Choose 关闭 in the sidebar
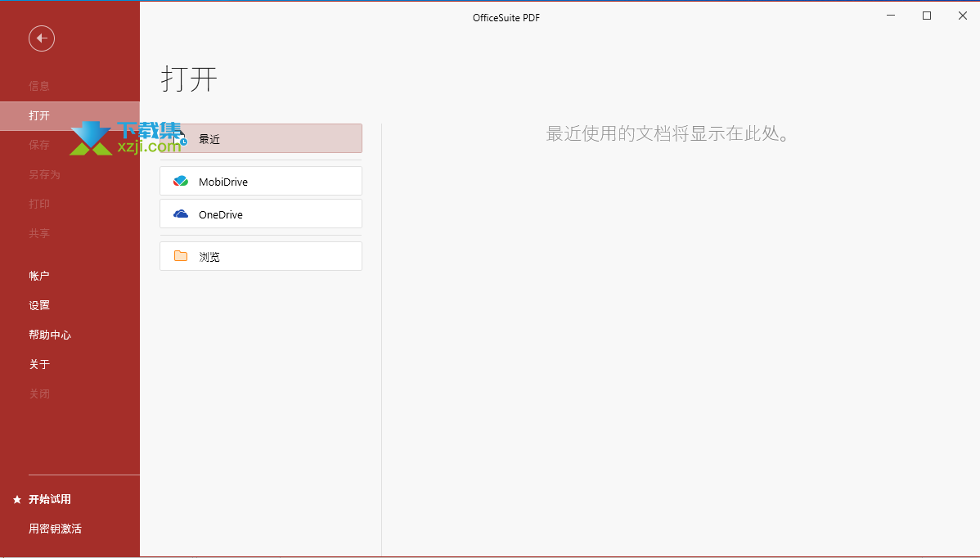Viewport: 980px width, 558px height. pos(38,394)
